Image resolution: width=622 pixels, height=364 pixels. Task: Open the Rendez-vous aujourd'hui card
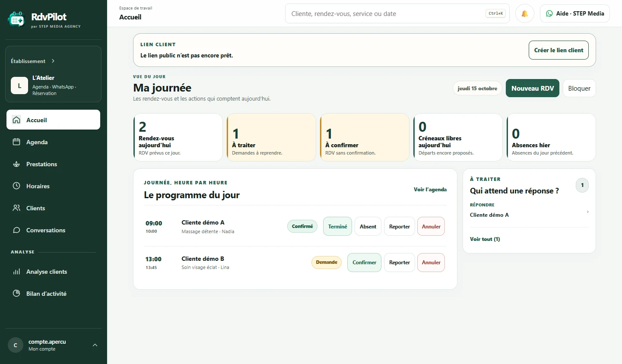click(178, 137)
